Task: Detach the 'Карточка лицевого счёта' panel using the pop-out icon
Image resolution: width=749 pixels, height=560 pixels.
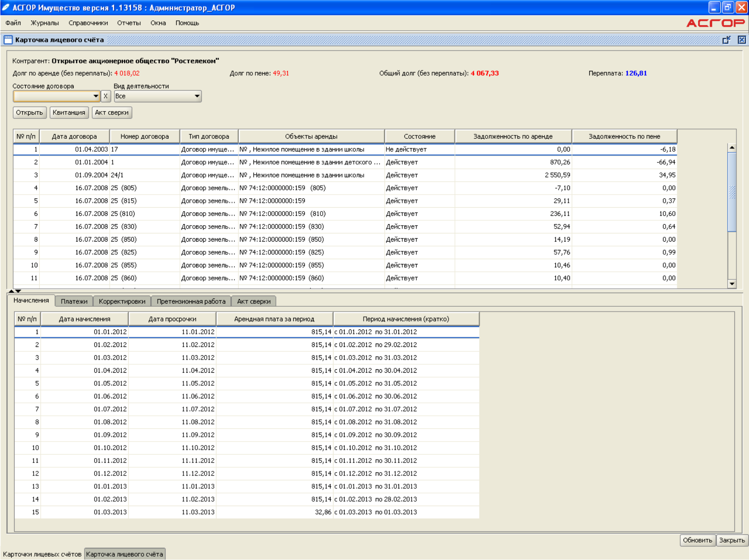Action: pos(726,40)
